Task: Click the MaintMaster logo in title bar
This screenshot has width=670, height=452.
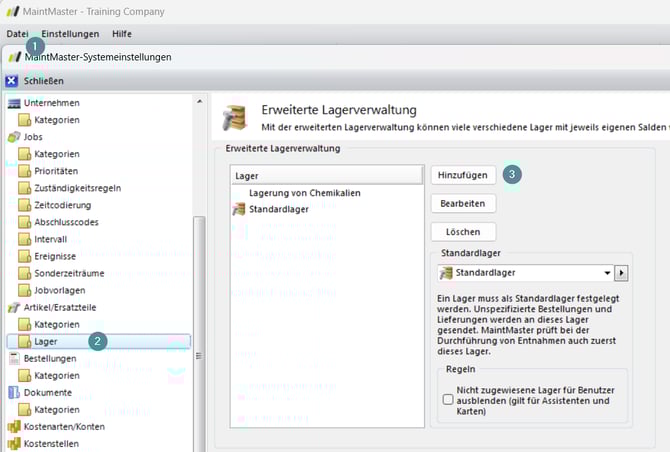Action: [x=13, y=11]
